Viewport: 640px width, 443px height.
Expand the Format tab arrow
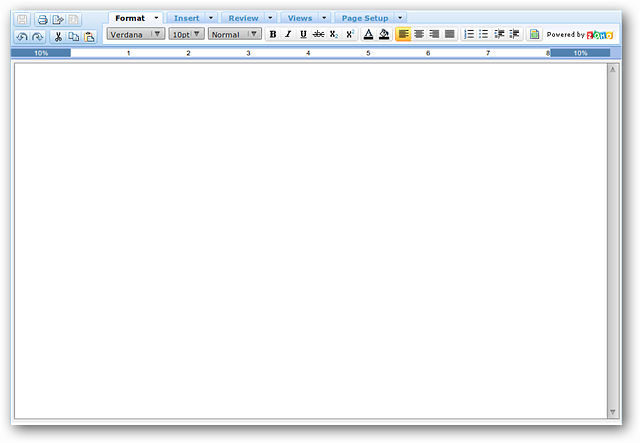pos(156,18)
